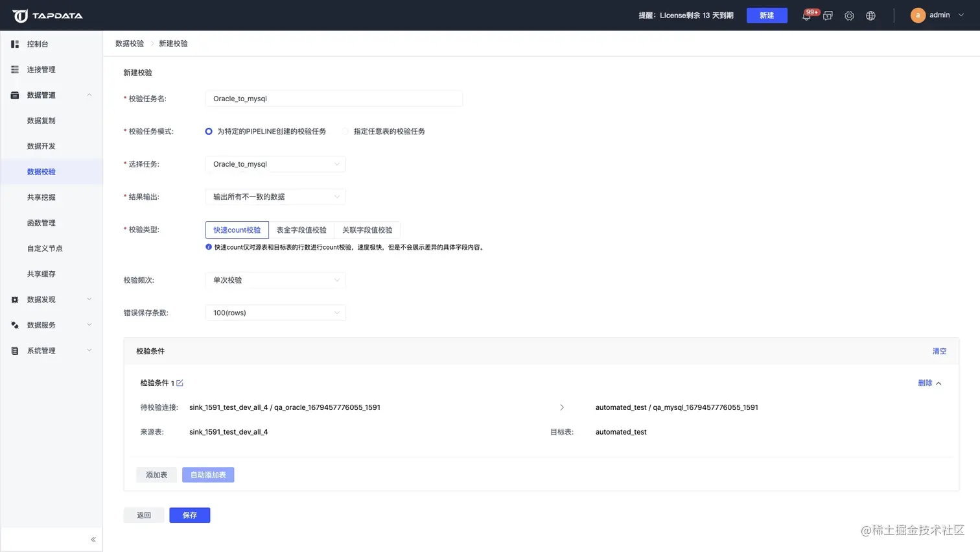Click the 数据管道 sidebar icon
Image resolution: width=980 pixels, height=552 pixels.
coord(15,95)
